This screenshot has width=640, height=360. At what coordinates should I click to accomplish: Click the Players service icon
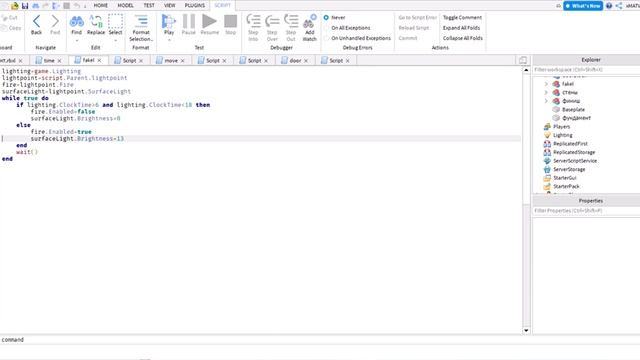click(x=547, y=127)
